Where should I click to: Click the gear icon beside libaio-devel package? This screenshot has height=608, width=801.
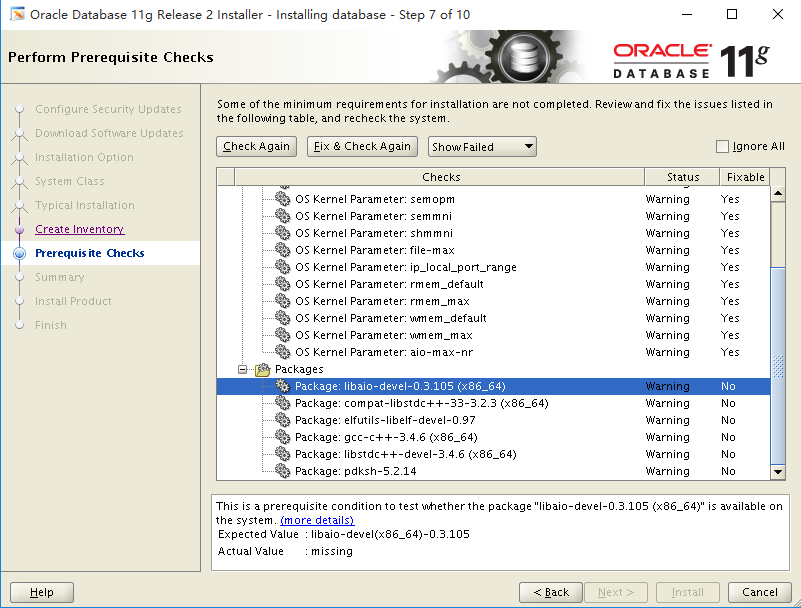(282, 386)
